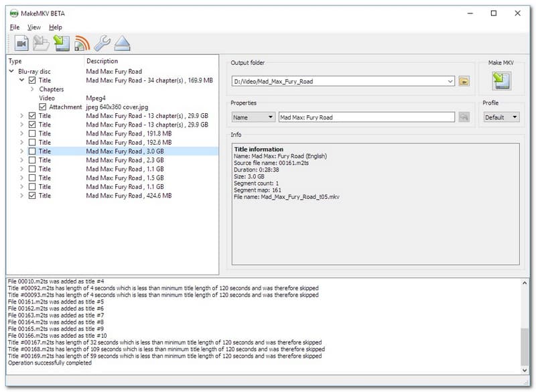Open Preferences with the wrench icon
The height and width of the screenshot is (392, 536).
pos(102,44)
